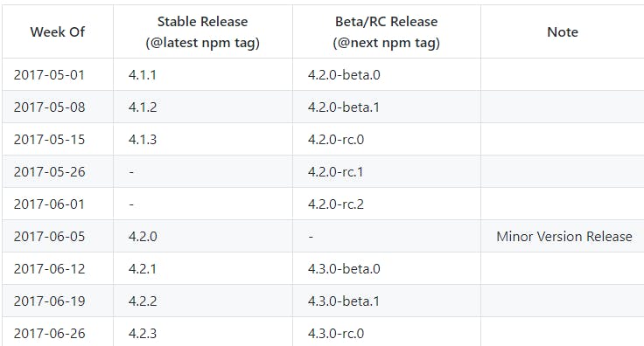
Task: Click the Week Of column header
Action: [x=58, y=32]
